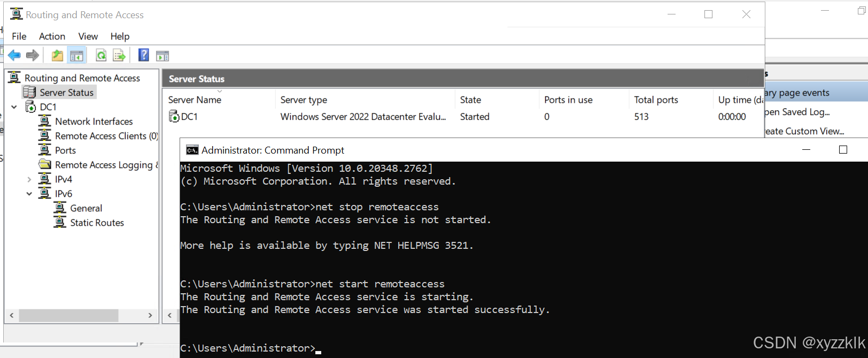Click the IPv4 node icon

(45, 179)
